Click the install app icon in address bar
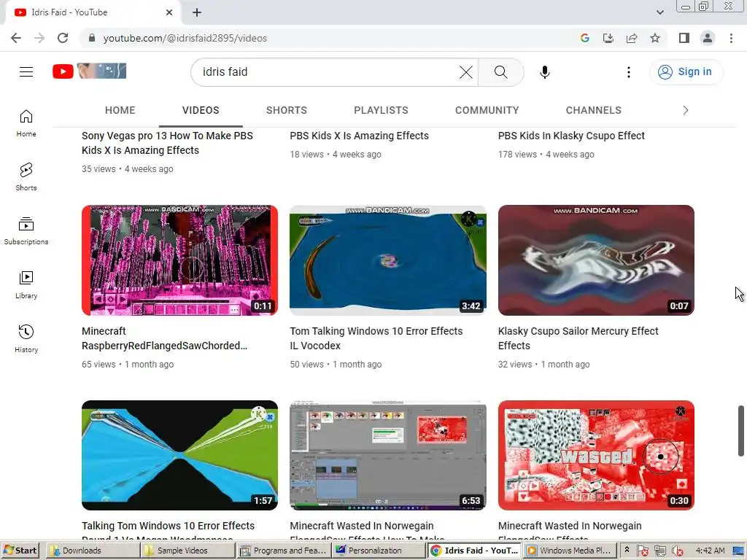The image size is (747, 560). tap(608, 38)
